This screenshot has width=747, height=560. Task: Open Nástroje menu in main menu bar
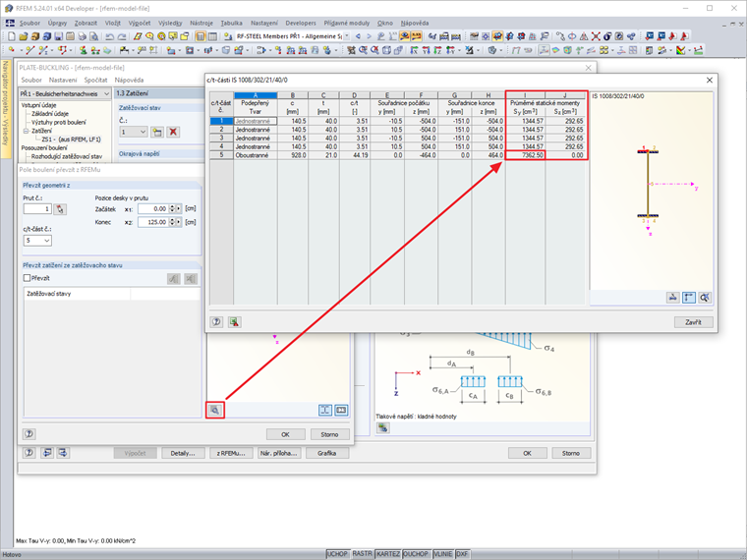[x=201, y=23]
